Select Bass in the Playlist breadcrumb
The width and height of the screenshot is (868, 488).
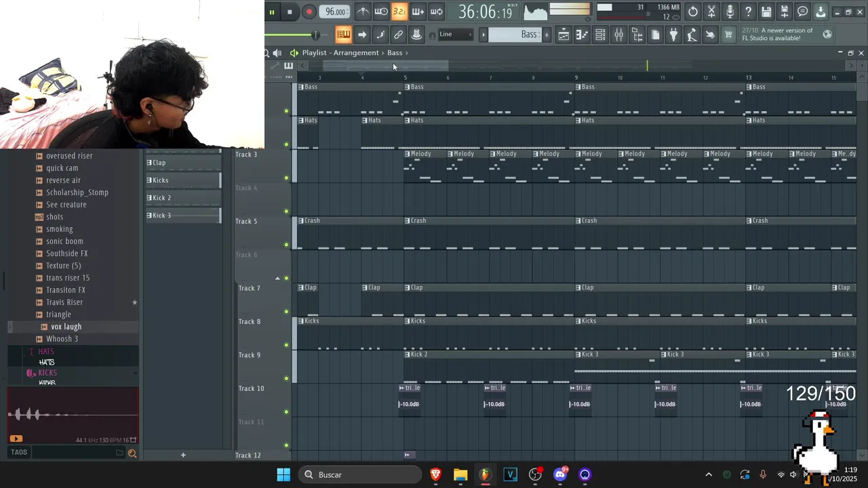tap(395, 53)
